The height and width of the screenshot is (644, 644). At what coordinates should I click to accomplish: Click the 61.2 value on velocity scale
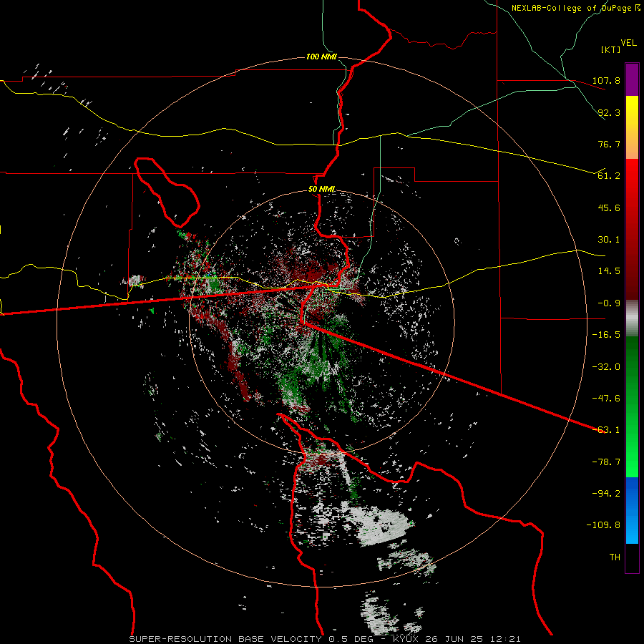click(609, 176)
